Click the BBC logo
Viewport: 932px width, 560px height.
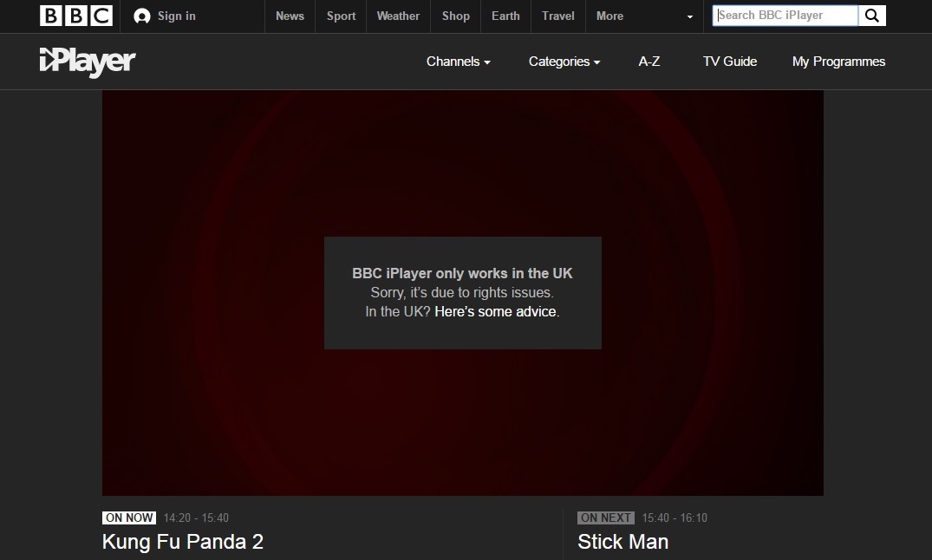tap(76, 16)
